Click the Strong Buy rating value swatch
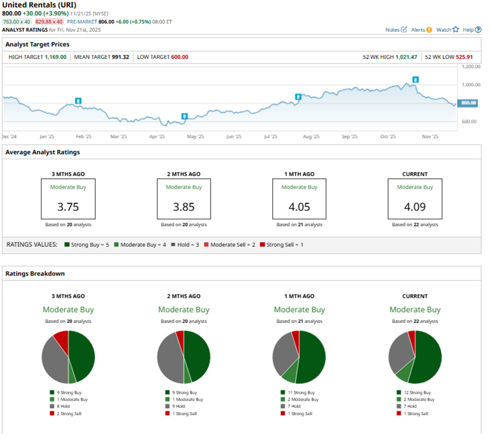 [68, 245]
